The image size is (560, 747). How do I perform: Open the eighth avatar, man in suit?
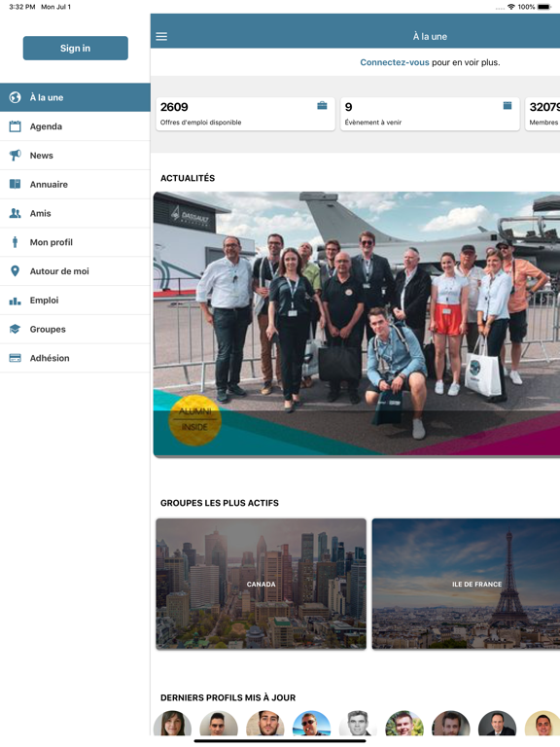coord(497,724)
